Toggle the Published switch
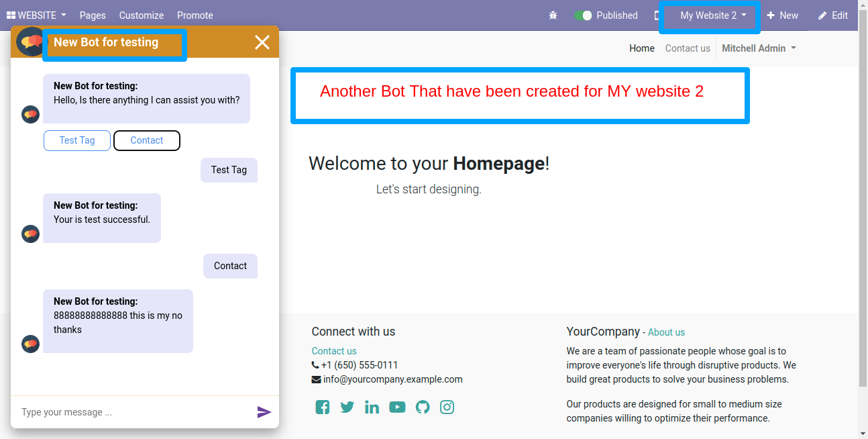The image size is (868, 439). (x=583, y=15)
